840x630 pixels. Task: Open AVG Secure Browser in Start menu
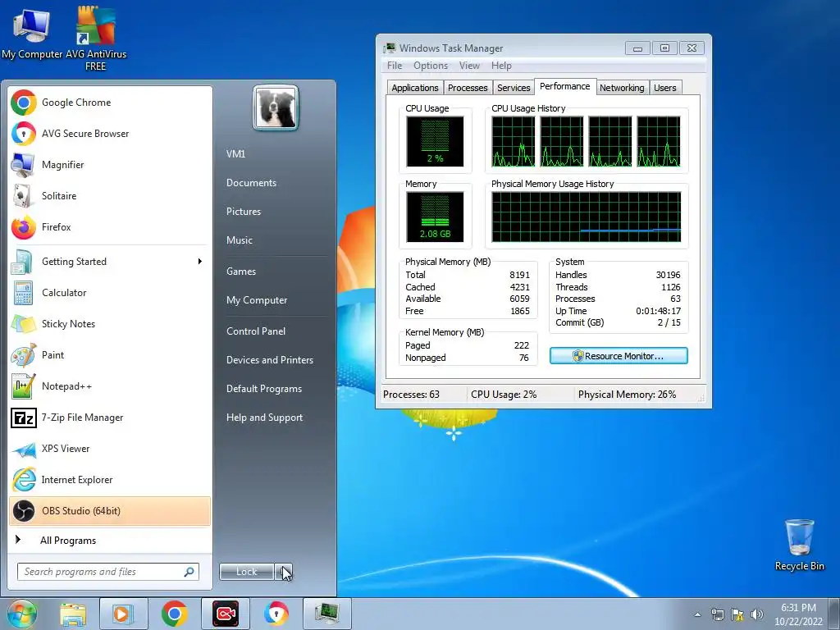tap(110, 134)
